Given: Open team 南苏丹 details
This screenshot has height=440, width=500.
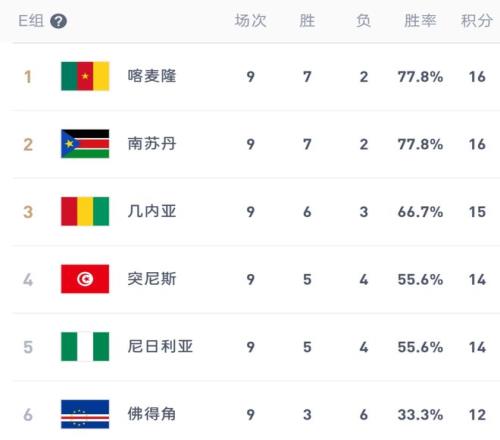Looking at the screenshot, I should pyautogui.click(x=152, y=144).
